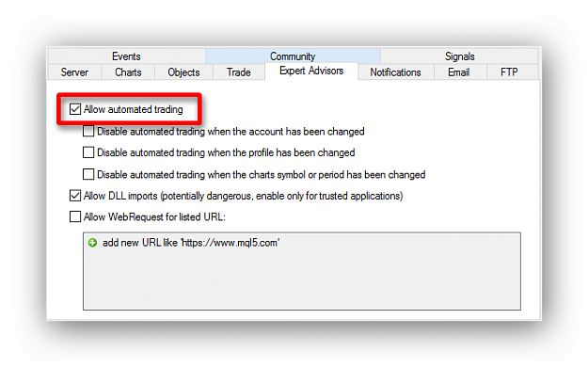This screenshot has height=367, width=588.
Task: Uncheck Allow DLL imports checkbox
Action: click(75, 196)
